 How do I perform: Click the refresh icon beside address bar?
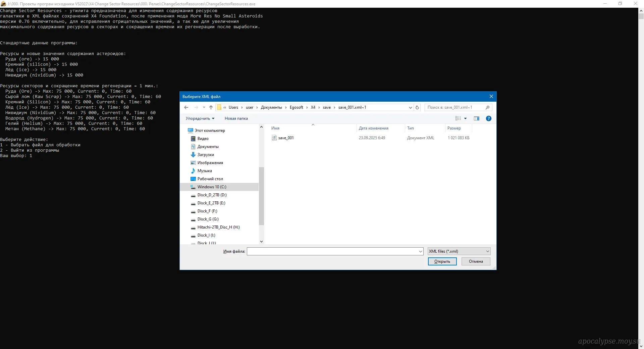pos(417,107)
